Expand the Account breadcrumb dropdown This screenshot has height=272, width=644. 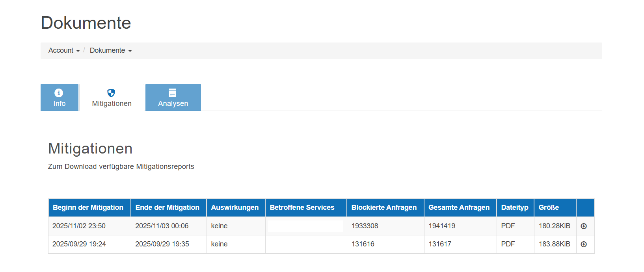tap(64, 50)
